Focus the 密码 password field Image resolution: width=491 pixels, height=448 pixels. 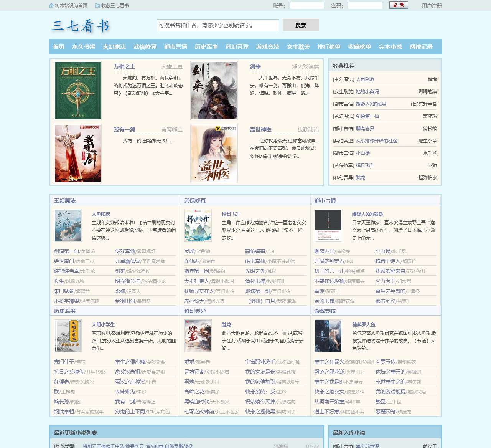364,6
